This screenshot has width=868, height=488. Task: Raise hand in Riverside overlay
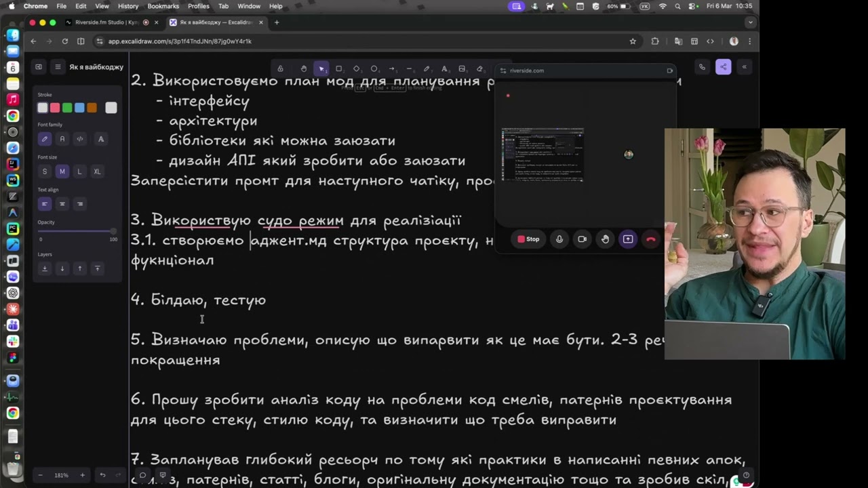pos(606,239)
